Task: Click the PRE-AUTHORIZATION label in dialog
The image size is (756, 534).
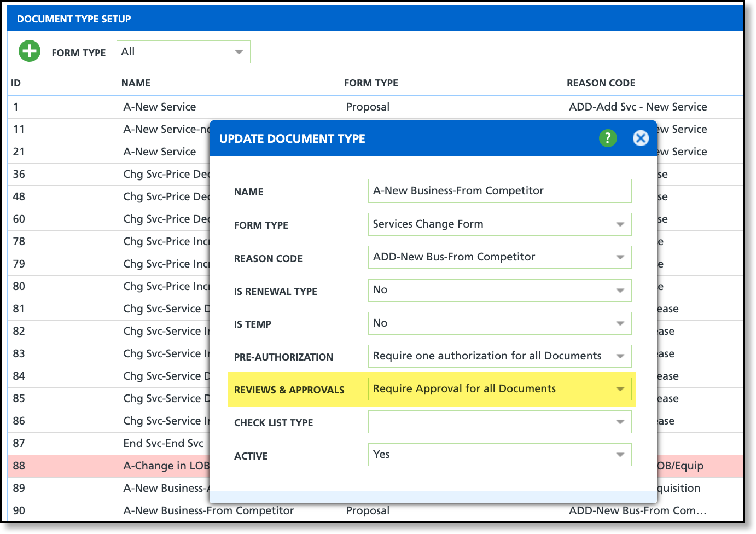Action: [x=283, y=357]
